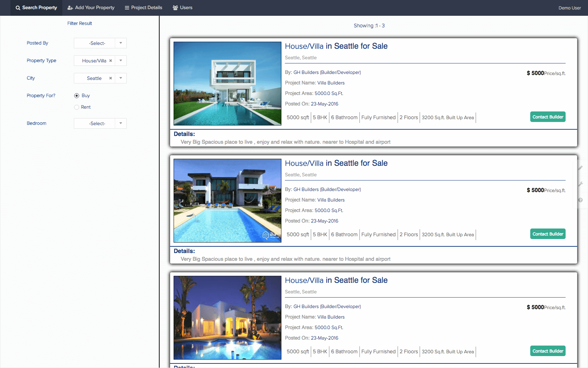The image size is (588, 368).
Task: Expand the City dropdown arrow
Action: coord(121,78)
